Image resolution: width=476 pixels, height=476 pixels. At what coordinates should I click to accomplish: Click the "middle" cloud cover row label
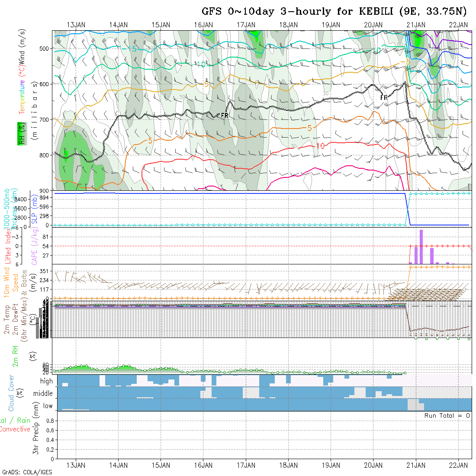click(43, 394)
